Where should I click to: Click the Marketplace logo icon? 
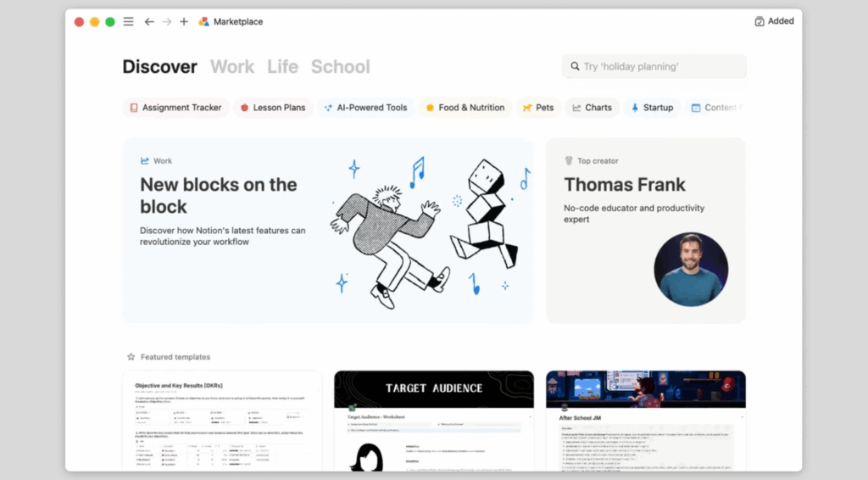coord(203,21)
